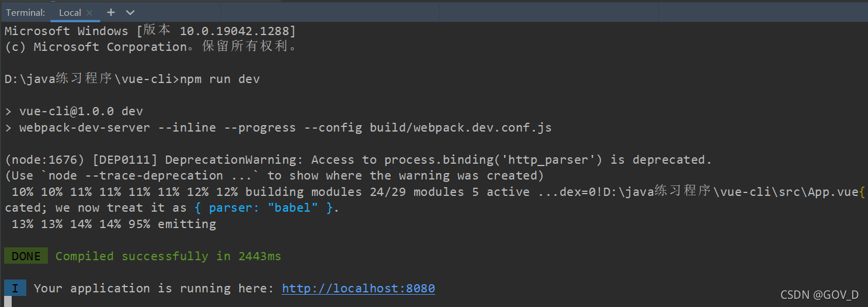Click the node --trace-deprecation hint line

pos(275,175)
